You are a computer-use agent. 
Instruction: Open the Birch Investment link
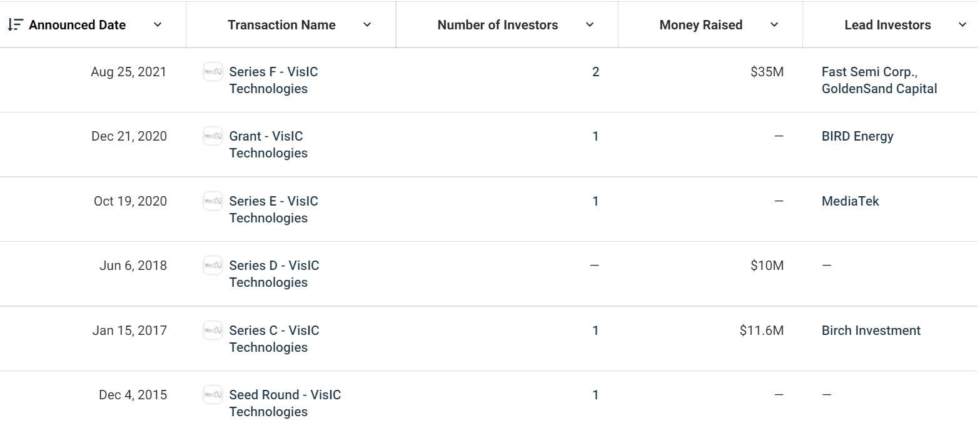pyautogui.click(x=871, y=330)
